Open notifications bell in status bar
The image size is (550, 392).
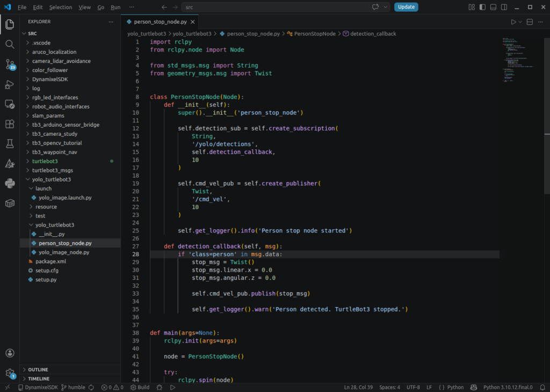pyautogui.click(x=542, y=388)
